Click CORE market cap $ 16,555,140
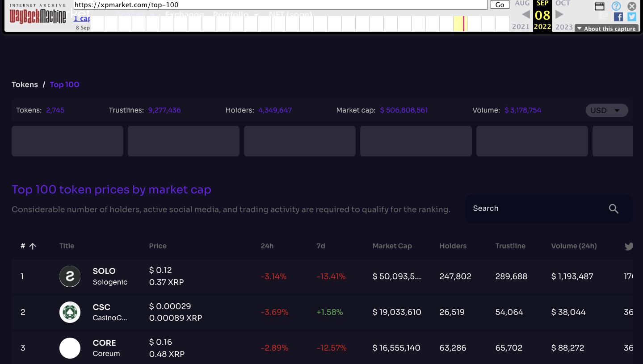Viewport: 643px width, 364px height. tap(396, 348)
